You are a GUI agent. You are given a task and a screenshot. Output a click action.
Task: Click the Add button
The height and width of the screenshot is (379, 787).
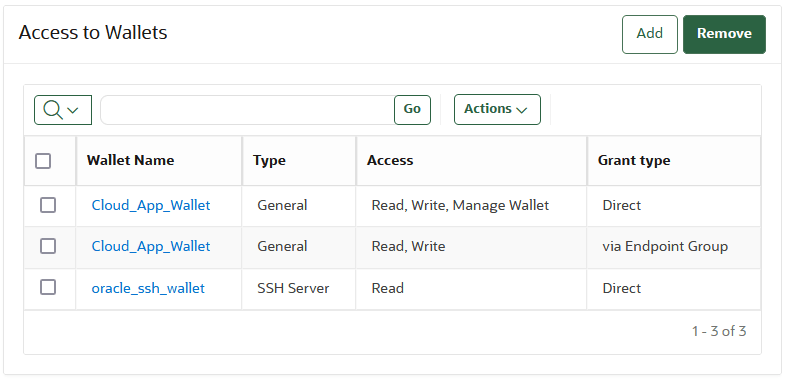tap(649, 34)
